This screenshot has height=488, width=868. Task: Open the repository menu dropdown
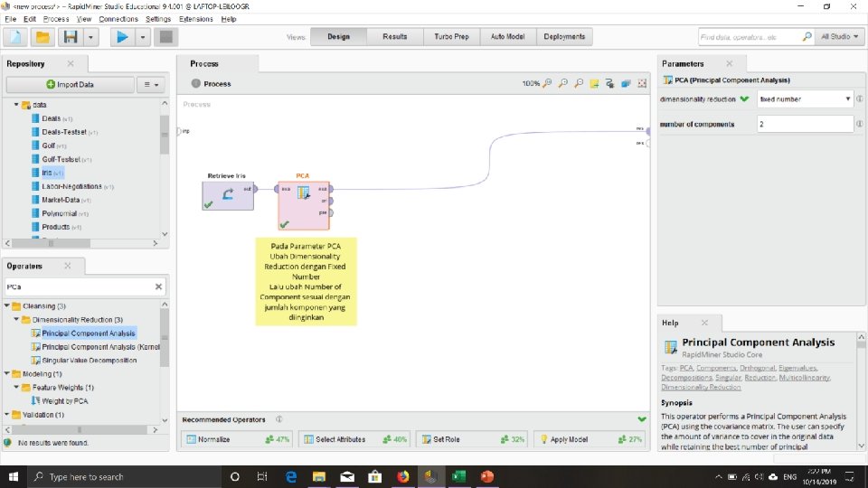click(151, 85)
